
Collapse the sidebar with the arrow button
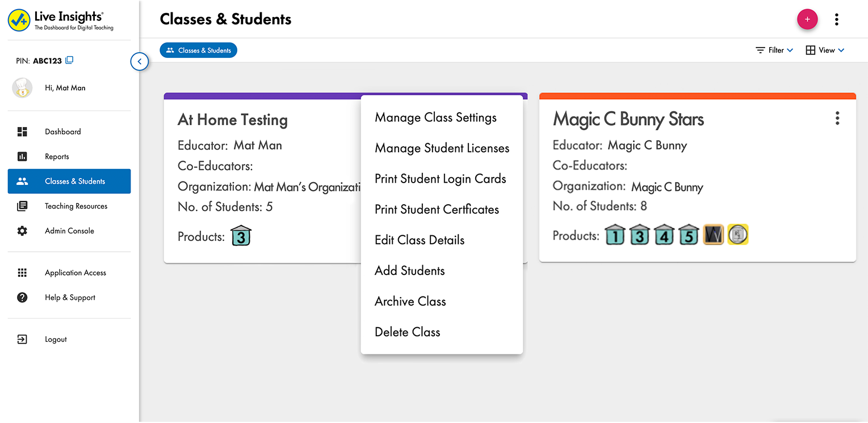pyautogui.click(x=139, y=61)
